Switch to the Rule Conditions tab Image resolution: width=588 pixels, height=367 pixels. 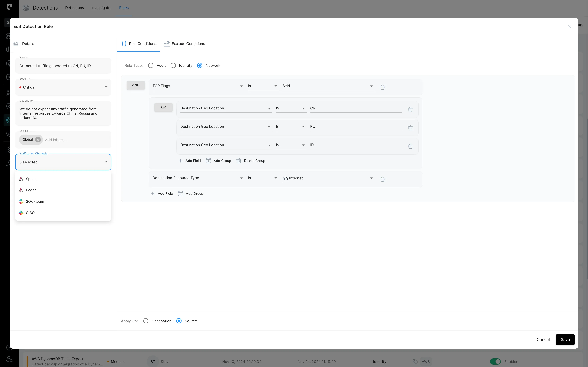[139, 44]
